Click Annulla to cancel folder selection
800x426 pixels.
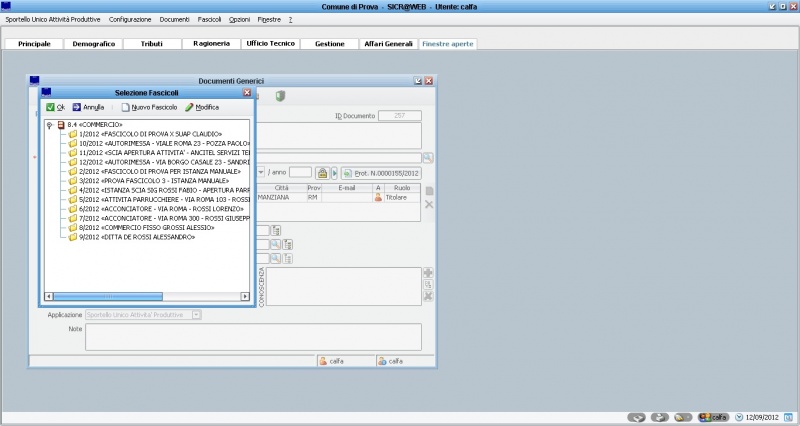click(88, 107)
